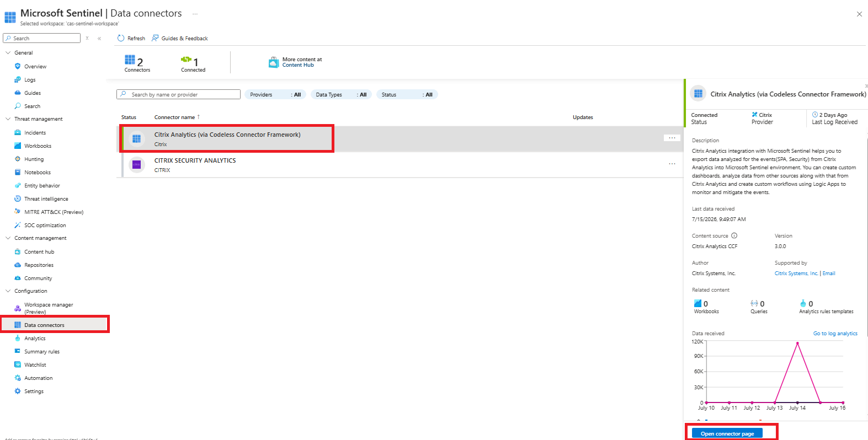Open Entity behavior
This screenshot has width=868, height=440.
42,186
